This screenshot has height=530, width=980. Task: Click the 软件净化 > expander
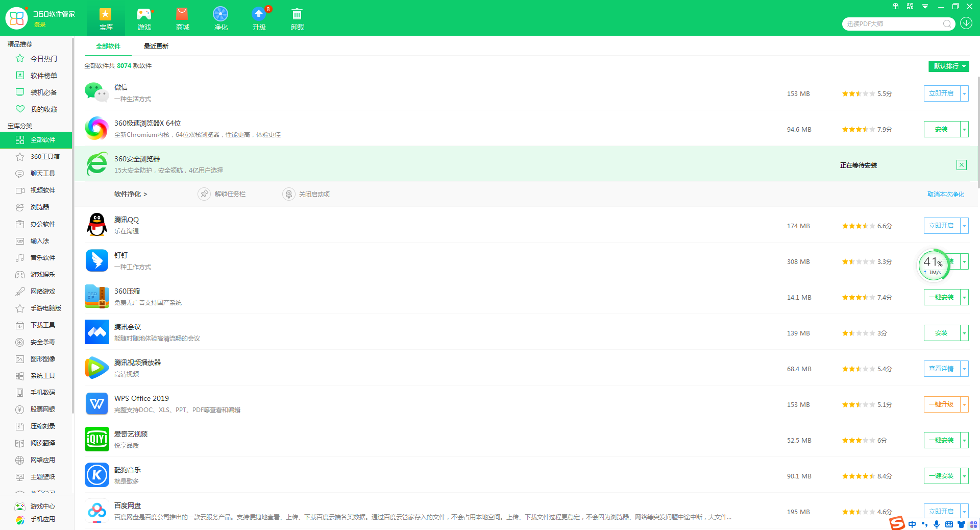131,195
